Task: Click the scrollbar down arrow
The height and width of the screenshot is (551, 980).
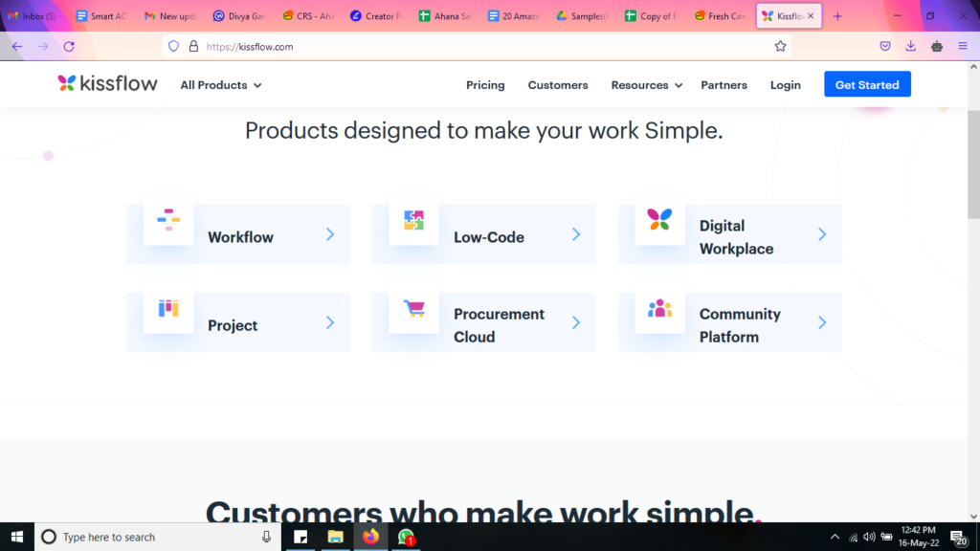Action: 973,516
